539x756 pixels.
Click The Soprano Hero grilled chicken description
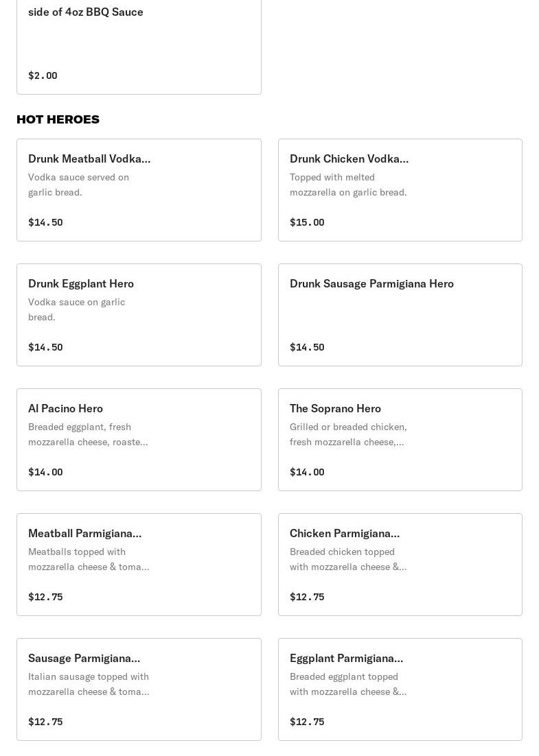pos(348,434)
